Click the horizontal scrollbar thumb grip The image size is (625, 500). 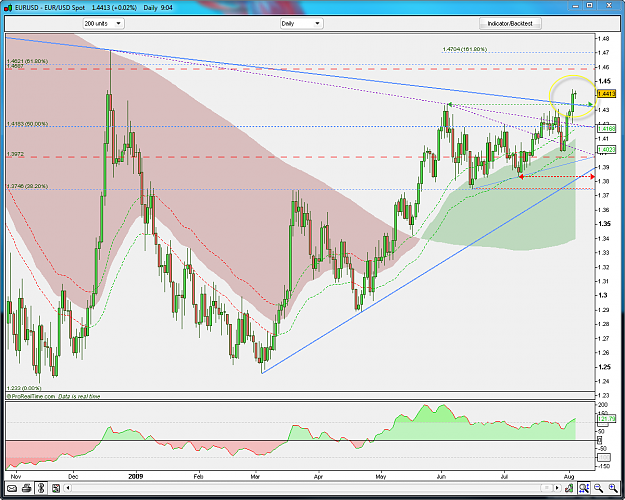pyautogui.click(x=546, y=488)
